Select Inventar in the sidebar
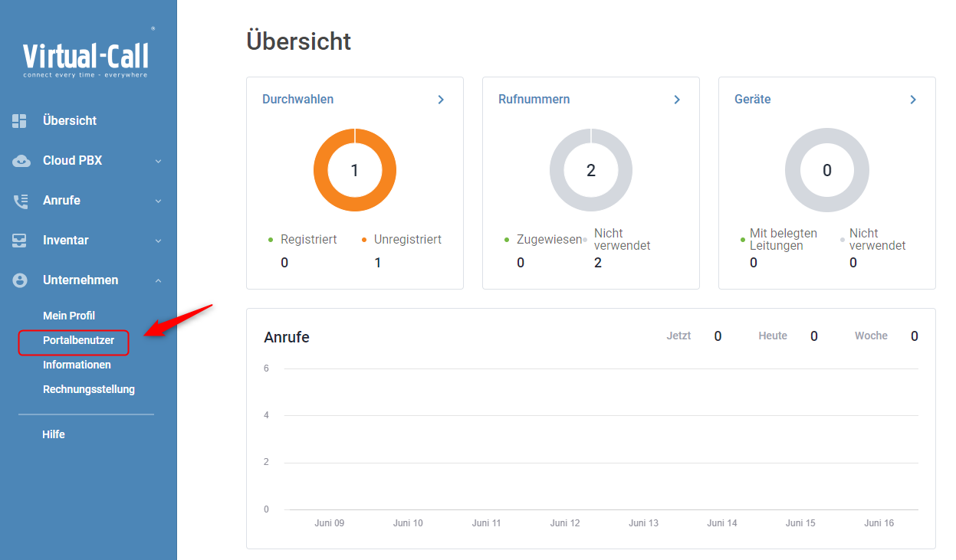The image size is (956, 560). point(66,241)
